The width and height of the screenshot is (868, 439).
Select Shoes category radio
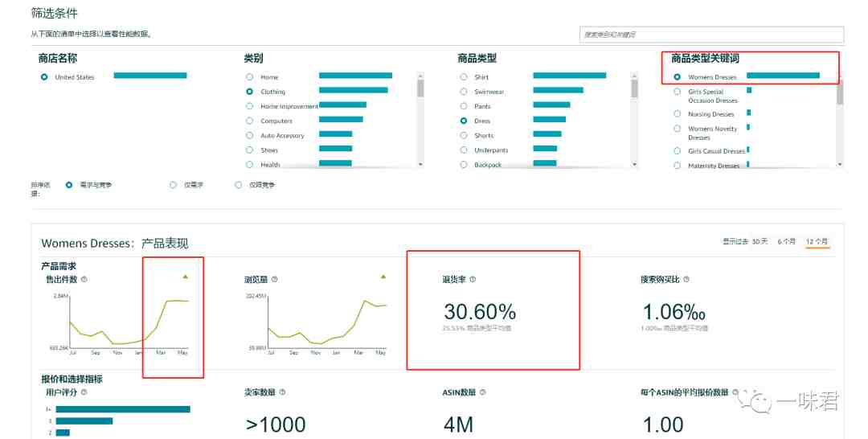point(250,150)
